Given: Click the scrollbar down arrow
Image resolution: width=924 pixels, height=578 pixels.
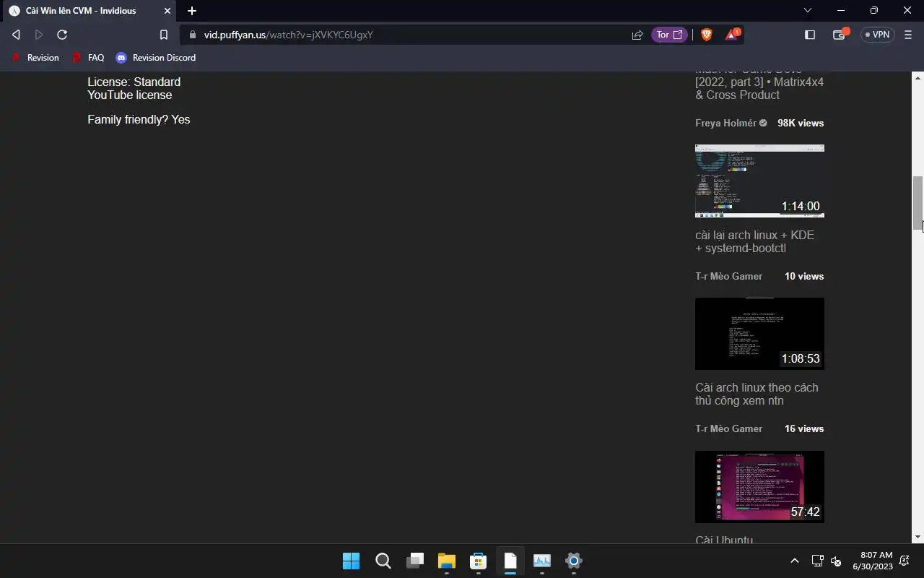Looking at the screenshot, I should pyautogui.click(x=918, y=537).
